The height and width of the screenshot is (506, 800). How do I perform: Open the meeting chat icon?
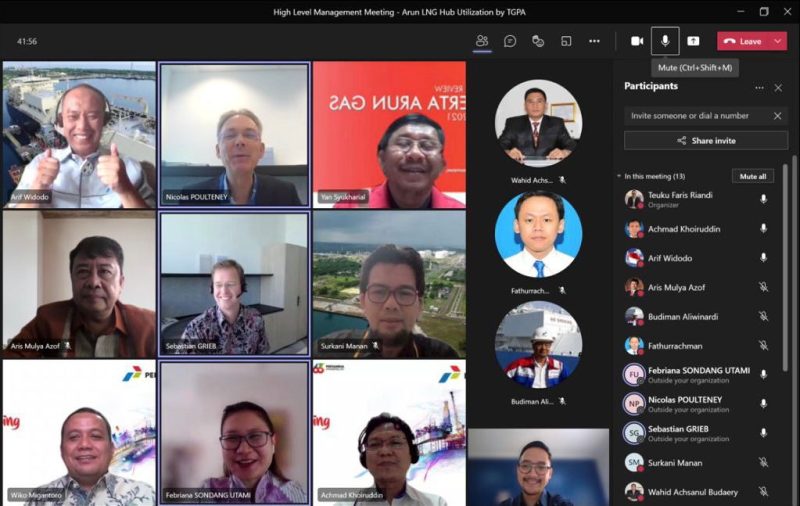click(x=510, y=41)
